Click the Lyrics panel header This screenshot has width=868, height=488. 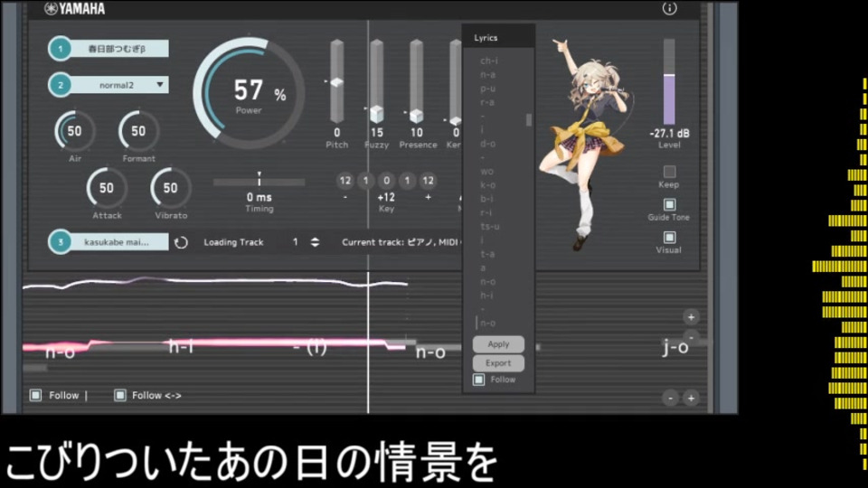pos(498,38)
